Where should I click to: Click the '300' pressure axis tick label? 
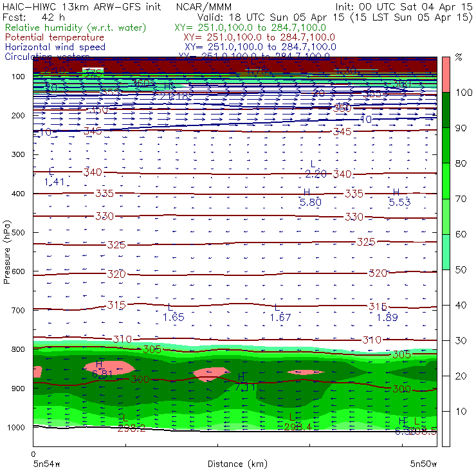(19, 154)
